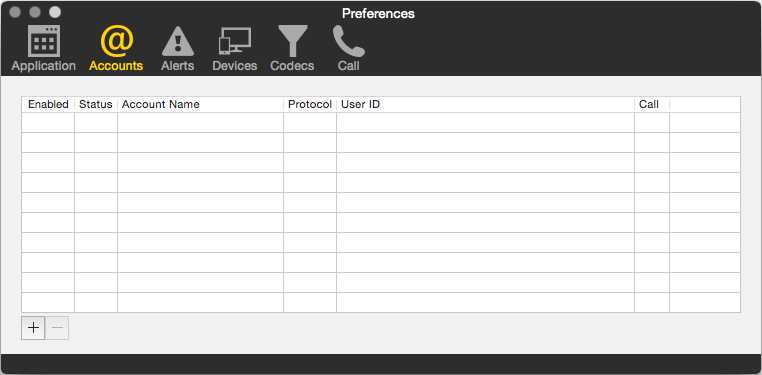The height and width of the screenshot is (375, 762).
Task: Click the minus remove account button
Action: coord(57,328)
